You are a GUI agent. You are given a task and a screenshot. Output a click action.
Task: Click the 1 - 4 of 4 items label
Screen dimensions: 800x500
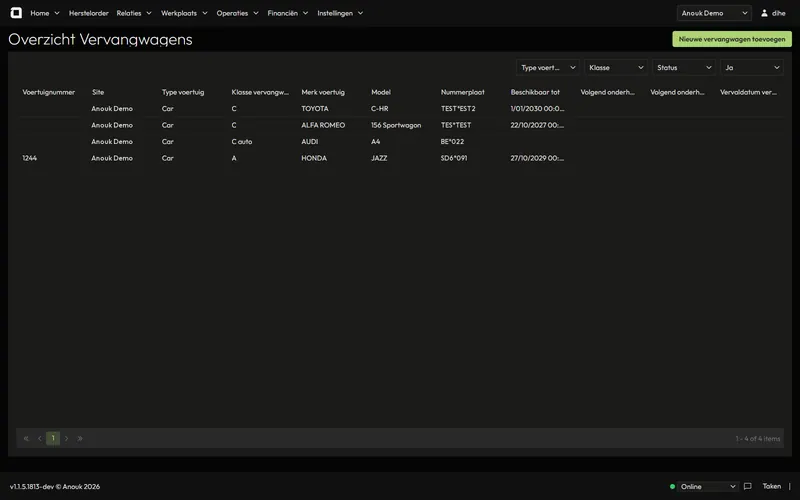(x=758, y=438)
